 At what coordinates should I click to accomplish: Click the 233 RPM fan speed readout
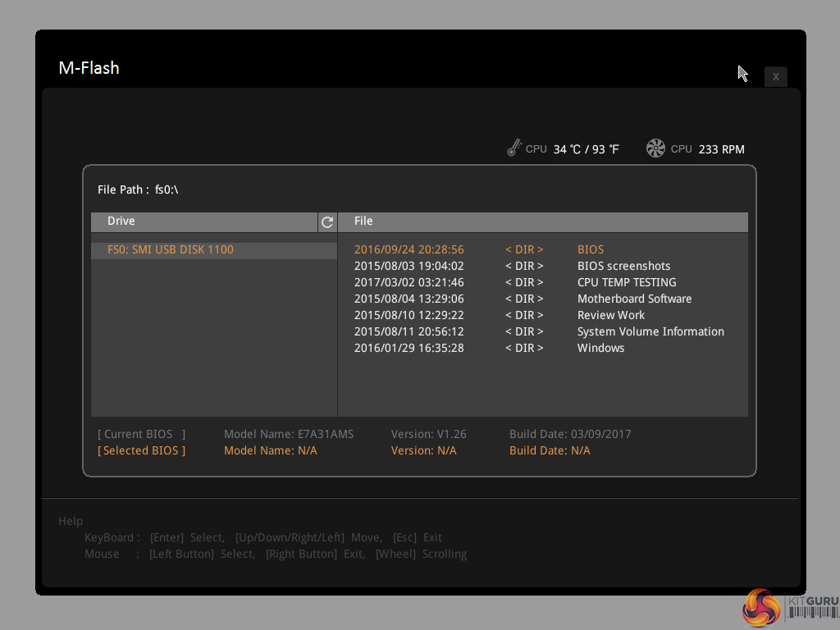pos(721,149)
